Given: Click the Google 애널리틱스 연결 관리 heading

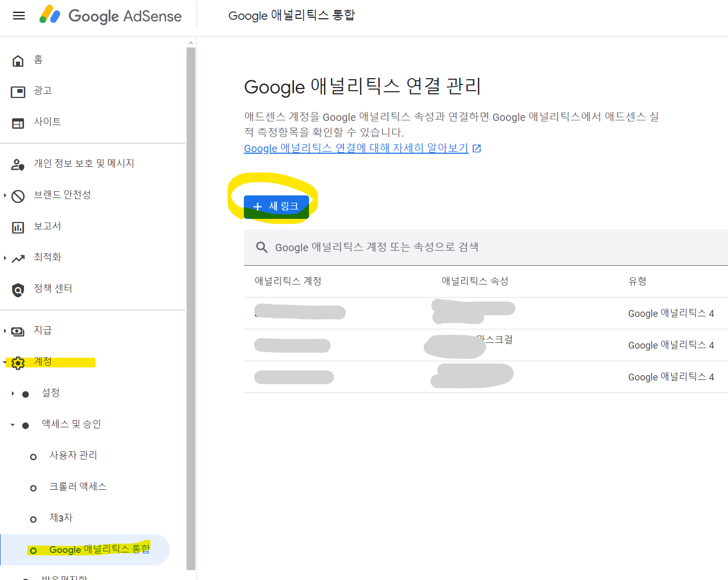Looking at the screenshot, I should [362, 86].
